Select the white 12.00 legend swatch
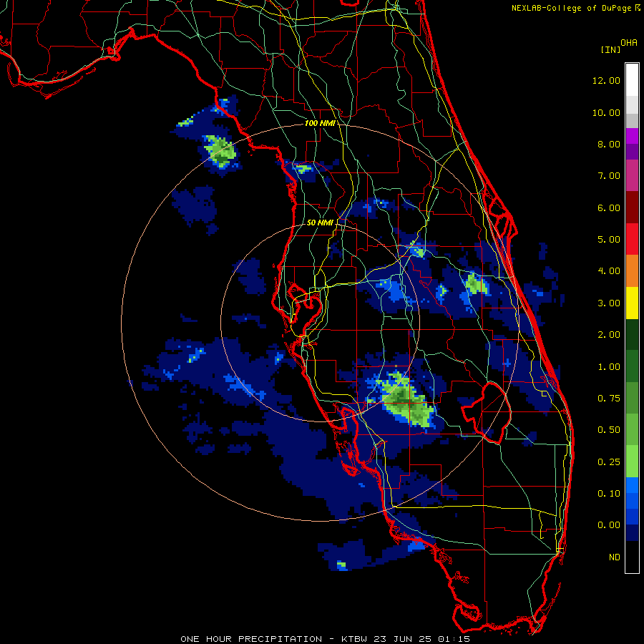Image resolution: width=644 pixels, height=644 pixels. pos(632,79)
